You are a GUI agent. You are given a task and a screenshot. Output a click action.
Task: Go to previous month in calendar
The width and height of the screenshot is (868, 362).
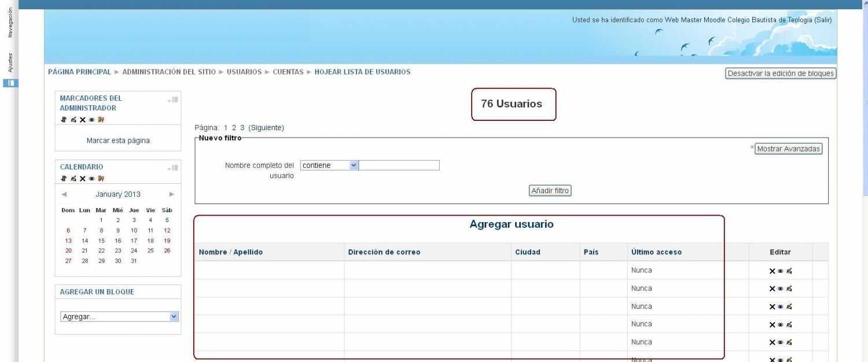tap(64, 194)
